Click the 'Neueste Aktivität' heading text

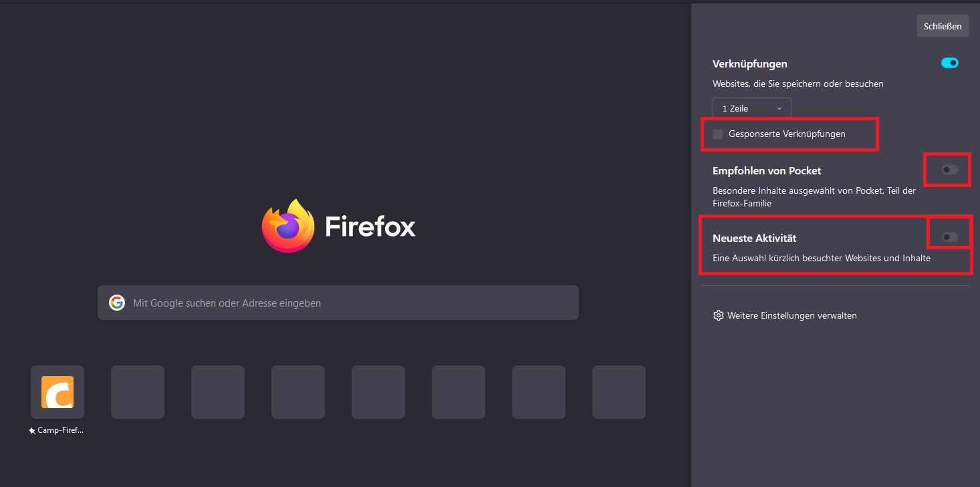[x=754, y=238]
